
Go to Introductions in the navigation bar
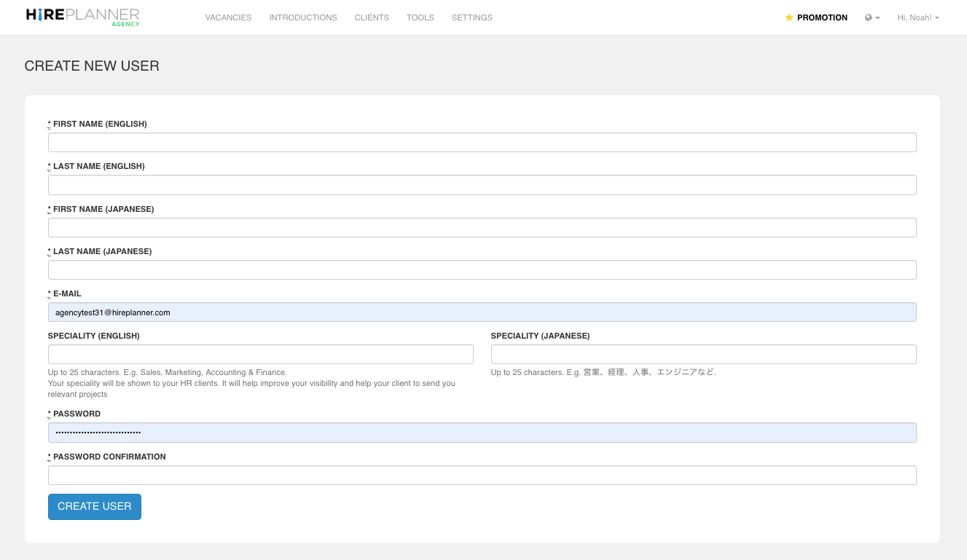(302, 17)
